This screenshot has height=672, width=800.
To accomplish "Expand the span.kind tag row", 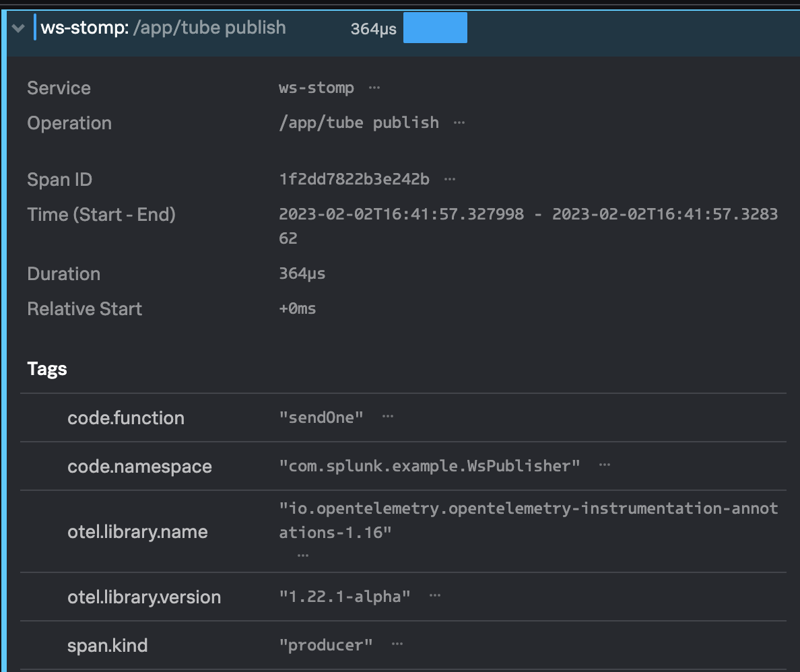I will coord(108,645).
